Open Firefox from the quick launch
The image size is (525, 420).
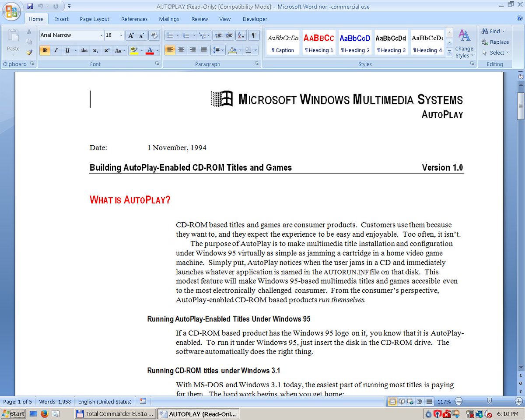pyautogui.click(x=44, y=413)
